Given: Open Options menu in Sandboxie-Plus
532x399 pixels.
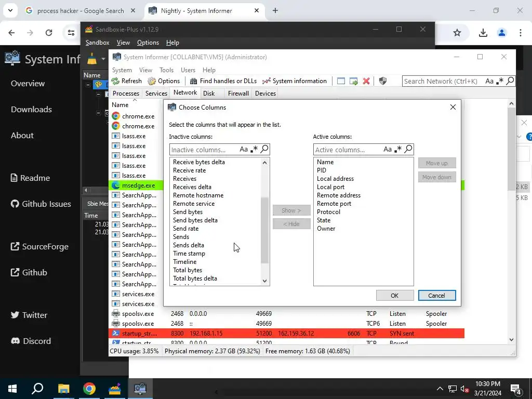Looking at the screenshot, I should click(148, 43).
